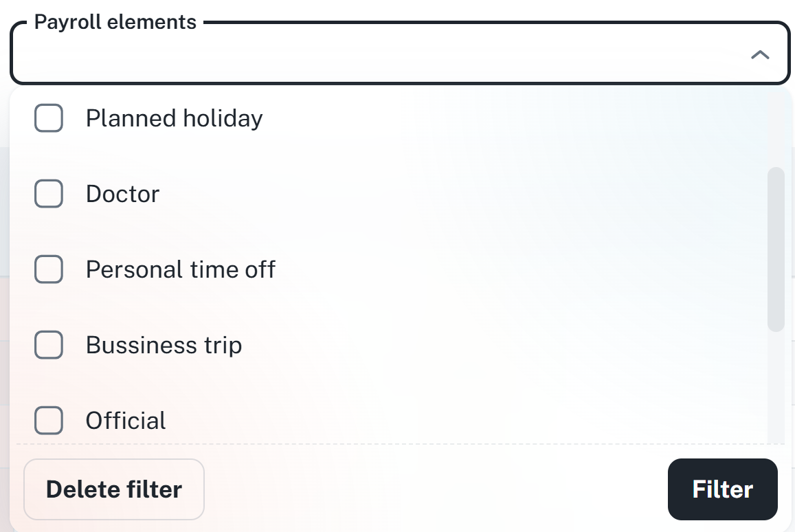Choose the Doctor option text
Screen dimensions: 795x532
[122, 194]
